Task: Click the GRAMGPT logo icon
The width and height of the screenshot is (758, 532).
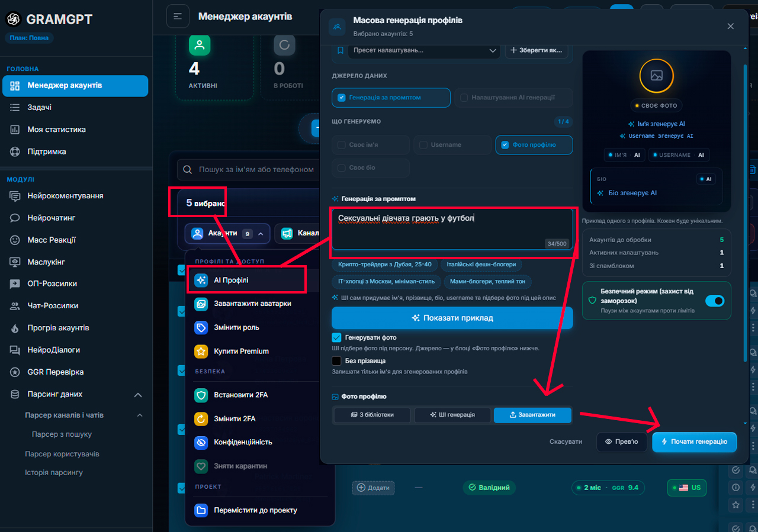Action: [x=14, y=19]
